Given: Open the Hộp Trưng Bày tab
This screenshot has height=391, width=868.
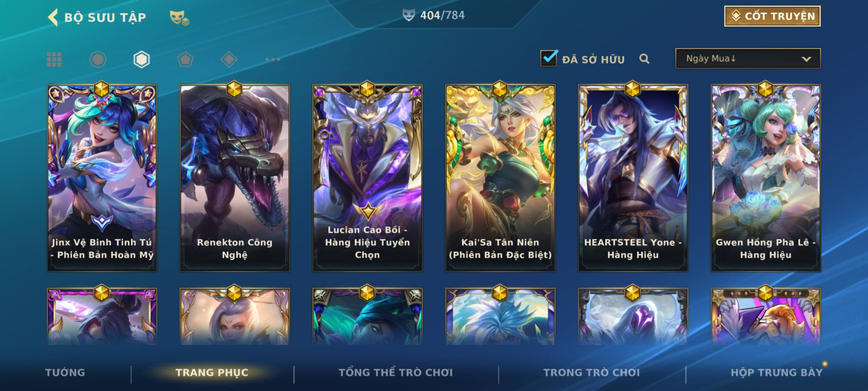Looking at the screenshot, I should [x=776, y=373].
